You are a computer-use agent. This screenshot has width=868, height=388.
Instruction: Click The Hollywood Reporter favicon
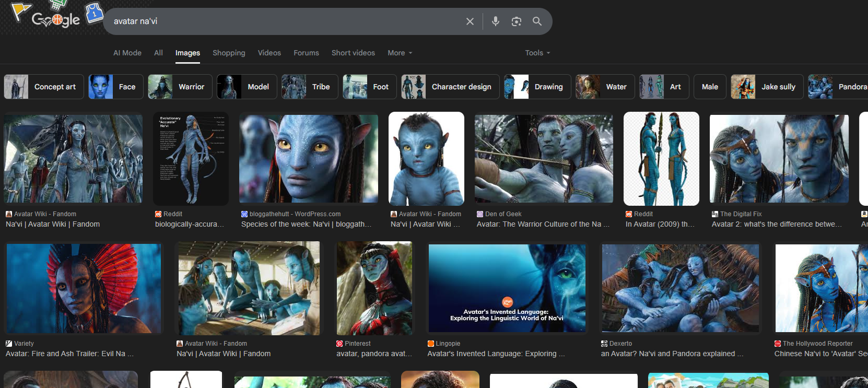pyautogui.click(x=778, y=344)
